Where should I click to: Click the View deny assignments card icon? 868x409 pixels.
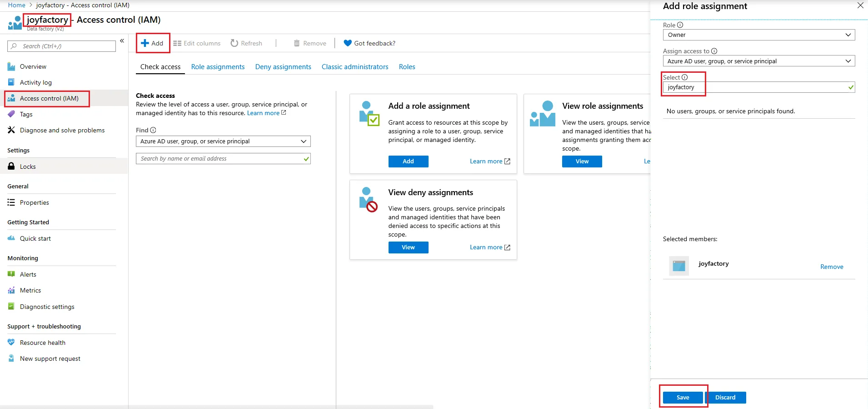pos(369,200)
